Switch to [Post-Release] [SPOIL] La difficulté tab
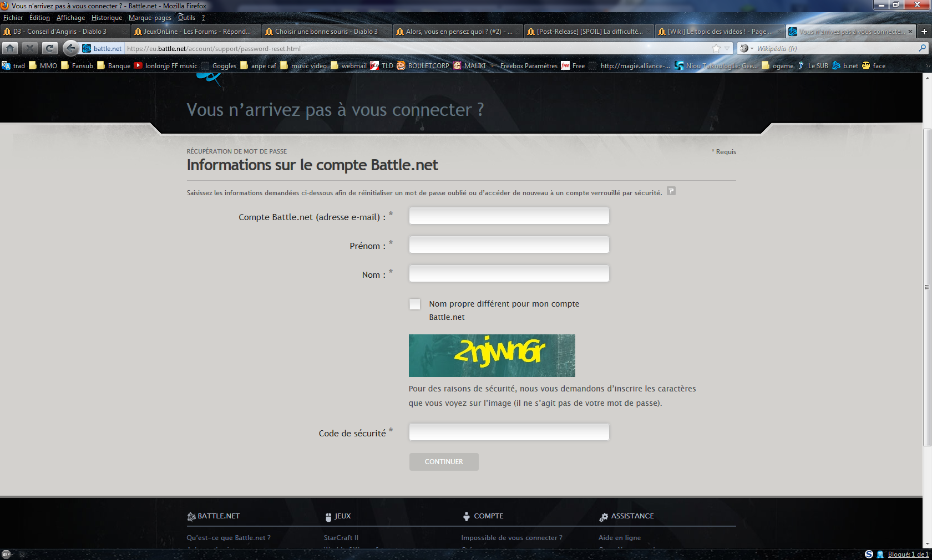932x560 pixels. click(589, 32)
